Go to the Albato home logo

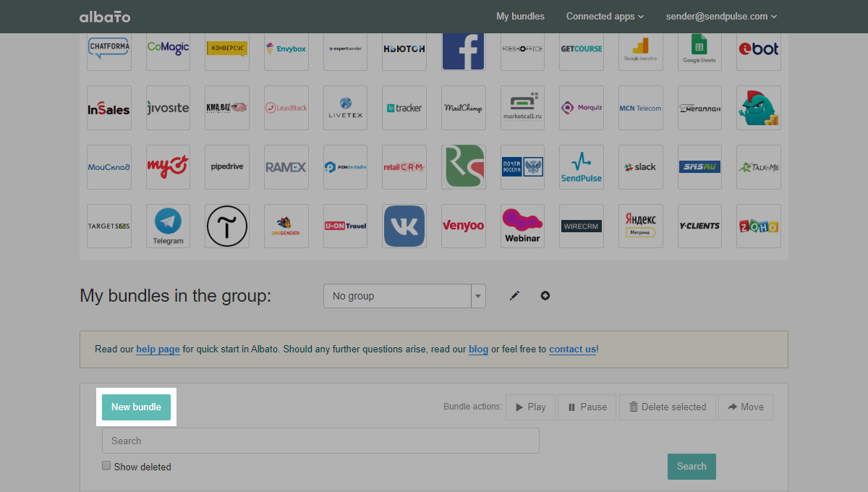click(105, 17)
